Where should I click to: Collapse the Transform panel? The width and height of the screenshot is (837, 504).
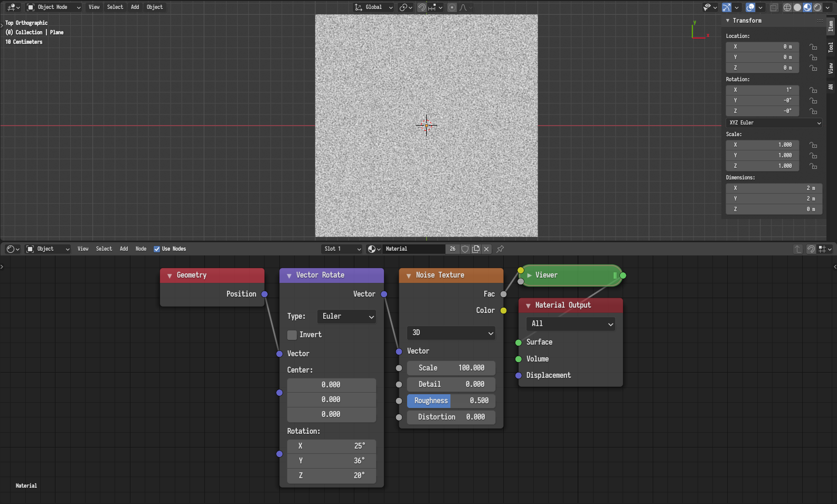tap(728, 21)
